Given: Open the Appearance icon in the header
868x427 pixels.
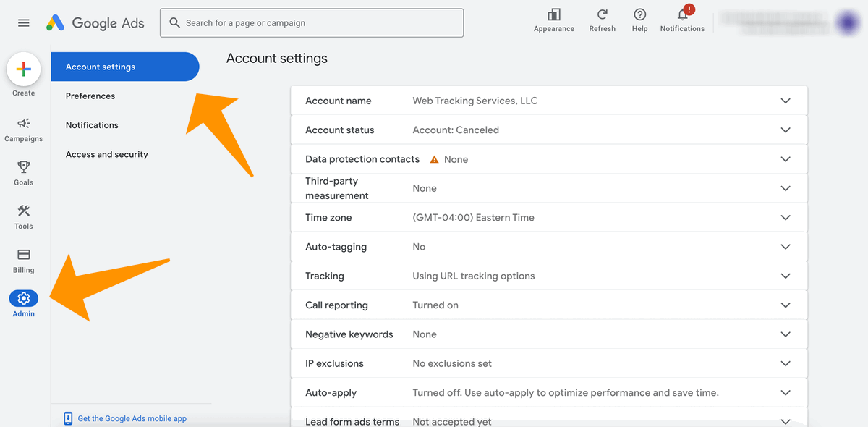Looking at the screenshot, I should [x=554, y=14].
